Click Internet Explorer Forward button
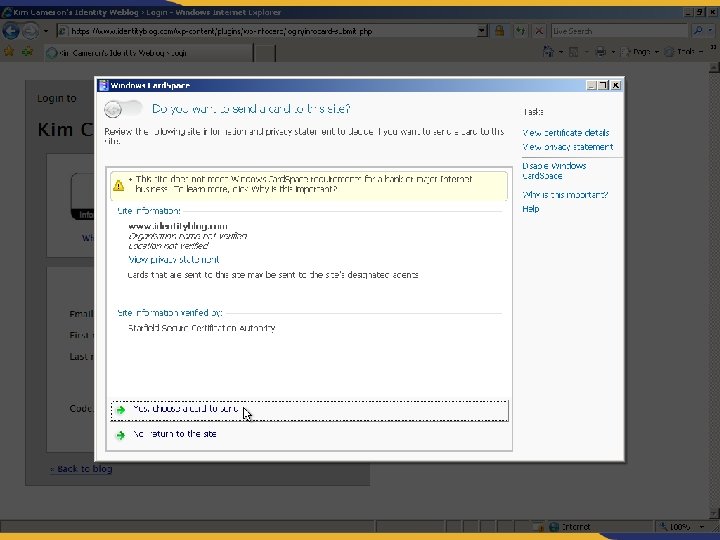720x540 pixels. tap(30, 31)
